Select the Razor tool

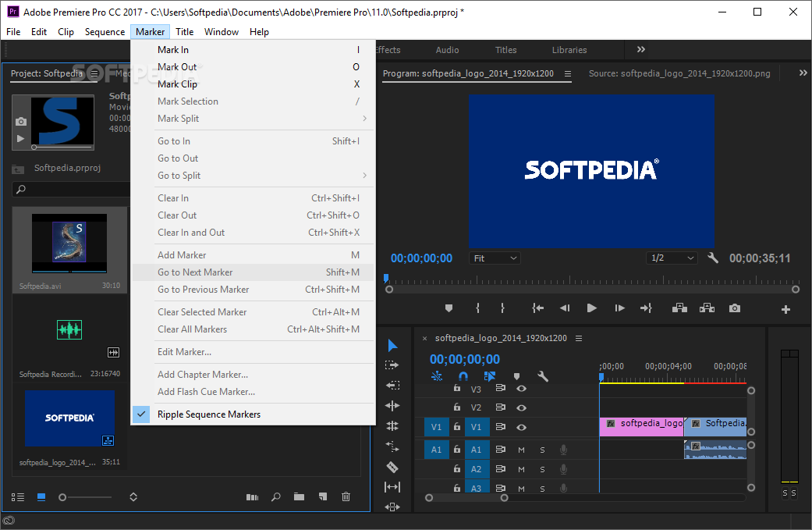tap(392, 467)
